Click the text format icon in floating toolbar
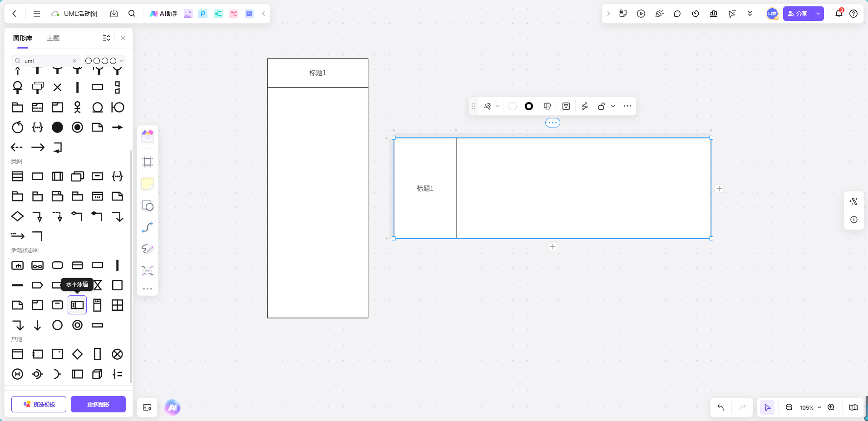The height and width of the screenshot is (421, 868). [566, 106]
